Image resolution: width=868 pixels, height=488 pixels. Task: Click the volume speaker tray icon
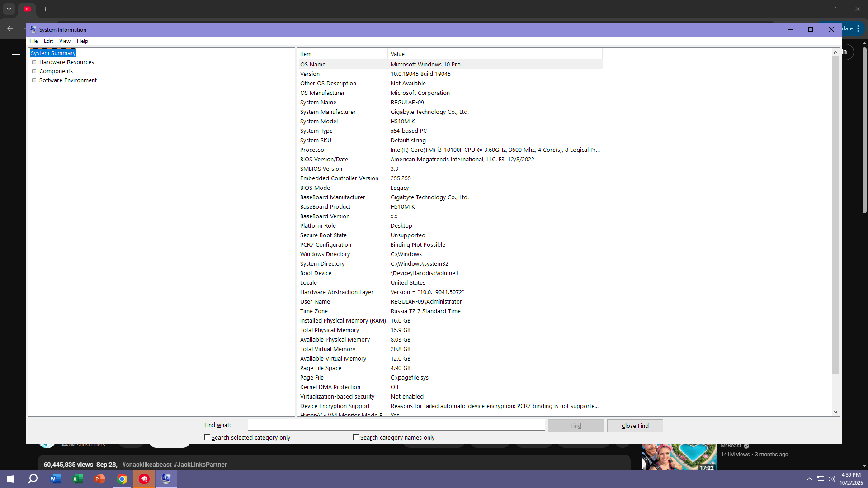(831, 479)
